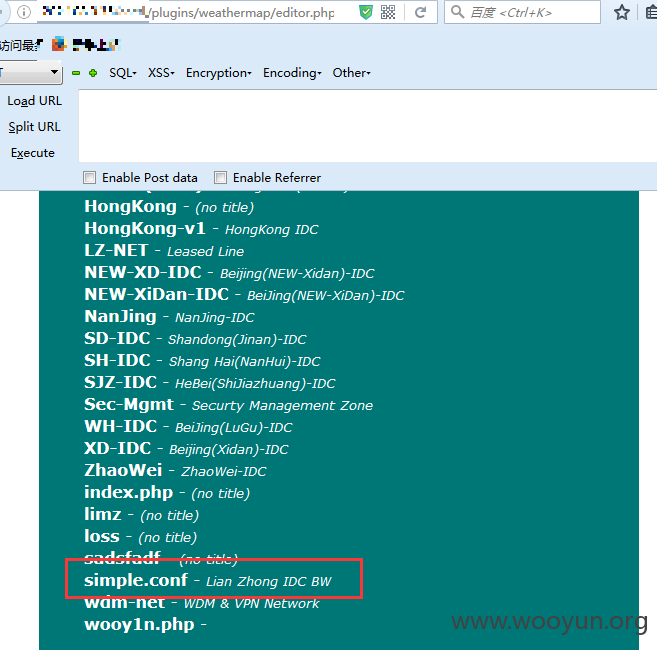Open the limz map link
Screen dimensions: 657x650
(103, 514)
